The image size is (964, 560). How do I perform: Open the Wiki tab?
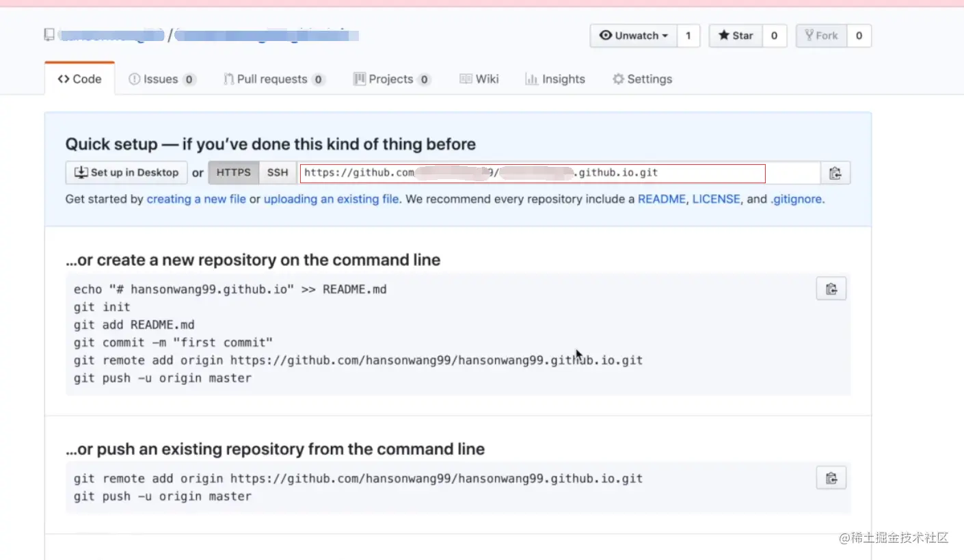point(479,79)
